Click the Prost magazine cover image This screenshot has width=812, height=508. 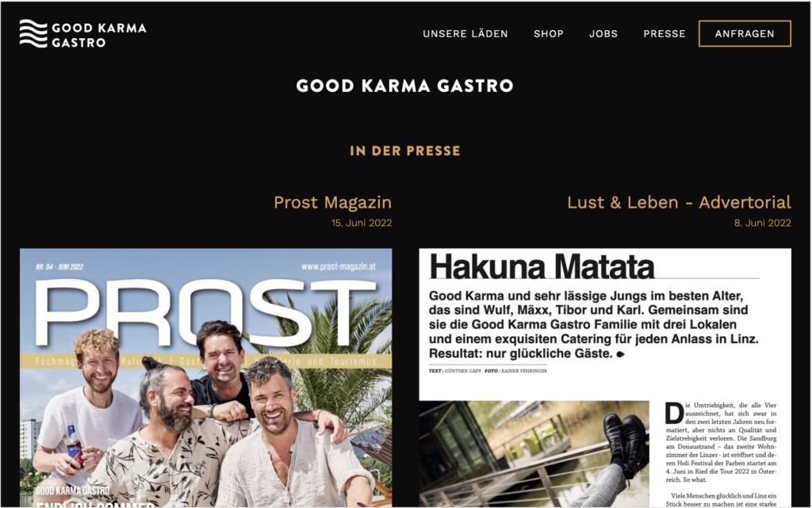(x=205, y=378)
